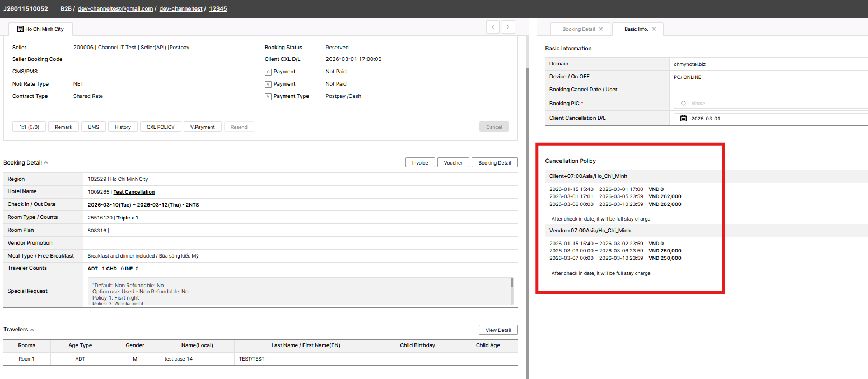The height and width of the screenshot is (379, 868).
Task: Click View Detail for travelers
Action: point(498,330)
